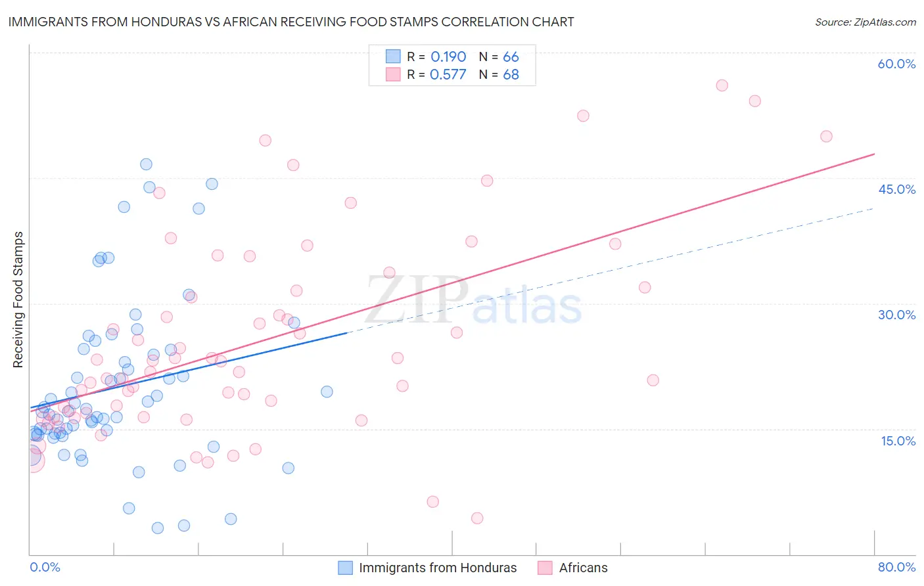Select the Immigrants from Honduras legend label
The image size is (924, 586).
[438, 568]
